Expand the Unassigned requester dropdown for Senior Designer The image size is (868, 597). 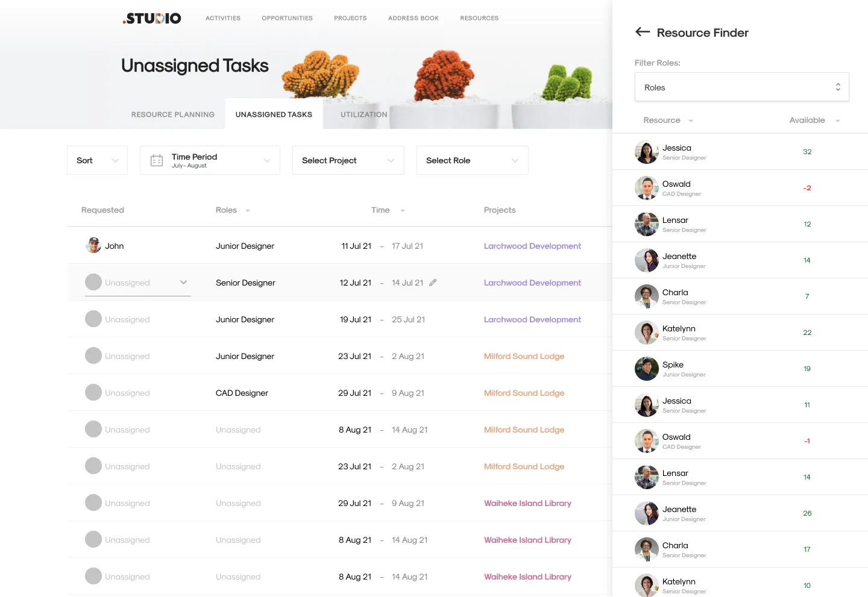tap(183, 283)
